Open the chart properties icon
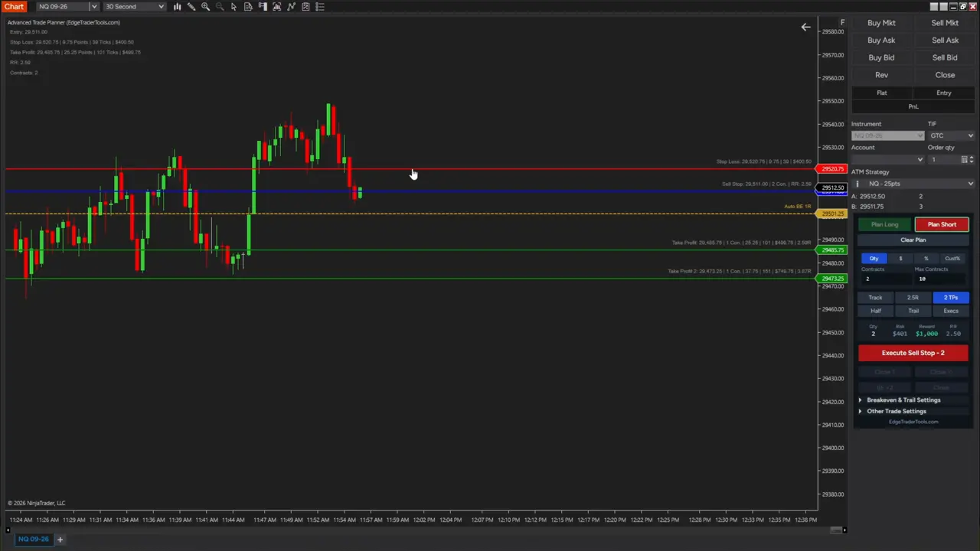Screen dimensions: 980x551 point(305,7)
